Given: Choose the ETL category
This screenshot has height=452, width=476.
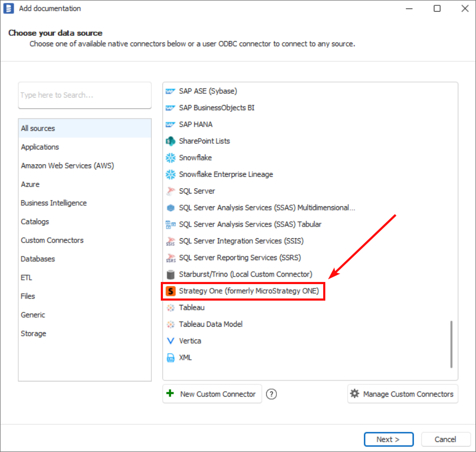Looking at the screenshot, I should click(85, 278).
